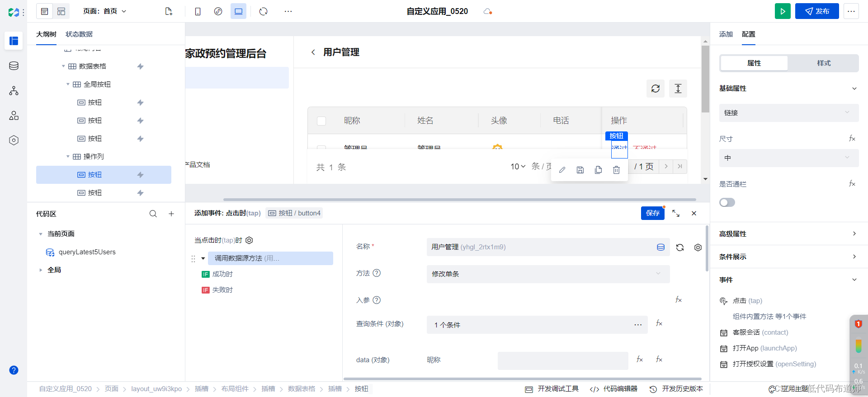Open the top-right more options menu

tap(851, 11)
